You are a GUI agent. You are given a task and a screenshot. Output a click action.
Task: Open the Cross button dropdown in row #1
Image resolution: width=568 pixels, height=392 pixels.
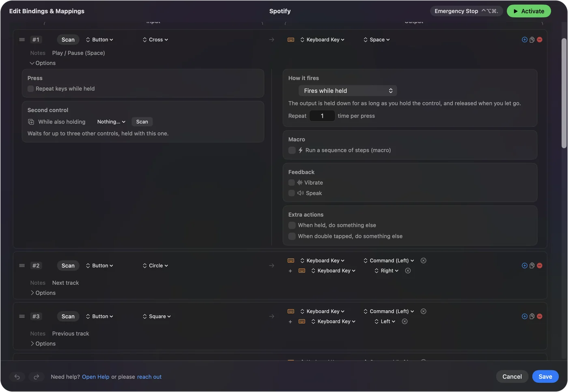(155, 40)
